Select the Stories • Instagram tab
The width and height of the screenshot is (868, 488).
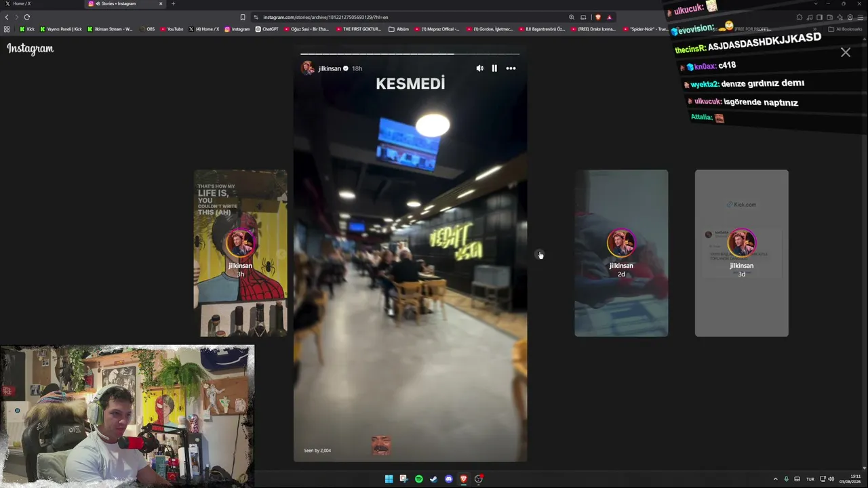125,3
